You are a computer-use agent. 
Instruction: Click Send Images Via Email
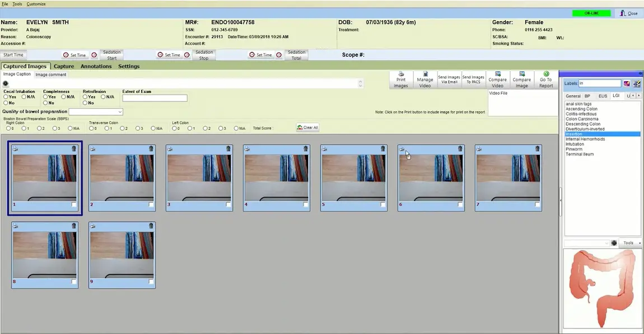(449, 79)
